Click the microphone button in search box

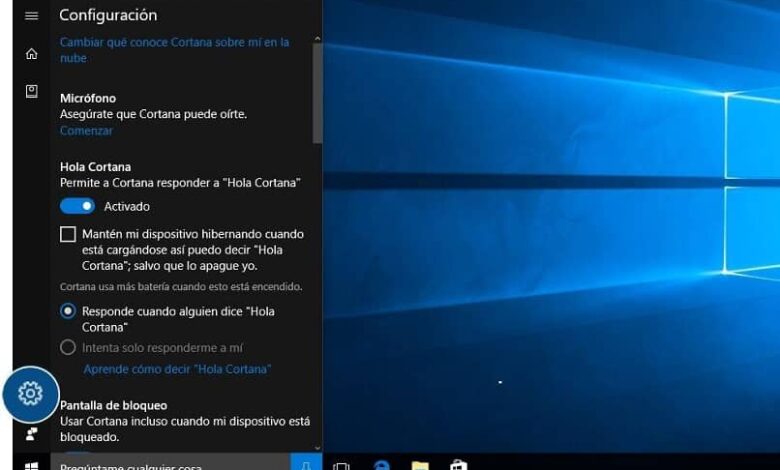306,464
